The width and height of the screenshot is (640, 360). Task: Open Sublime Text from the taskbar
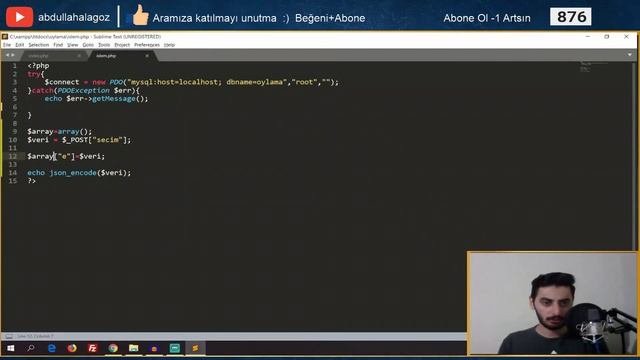pyautogui.click(x=195, y=348)
